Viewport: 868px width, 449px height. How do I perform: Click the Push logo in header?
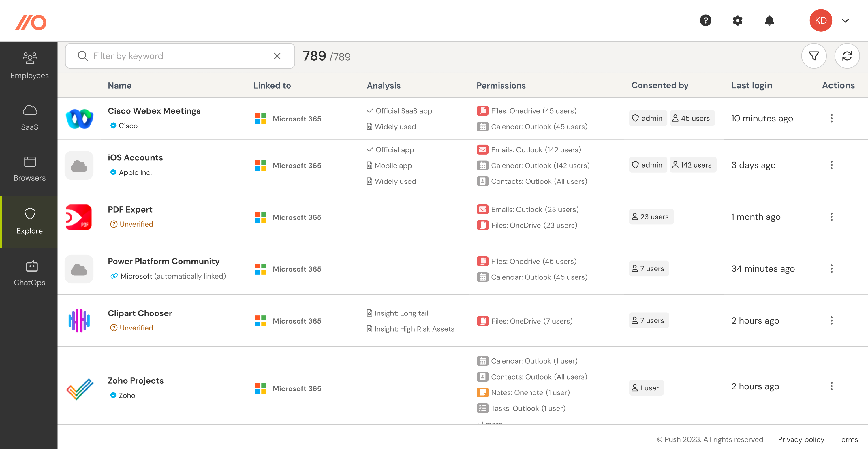(31, 22)
